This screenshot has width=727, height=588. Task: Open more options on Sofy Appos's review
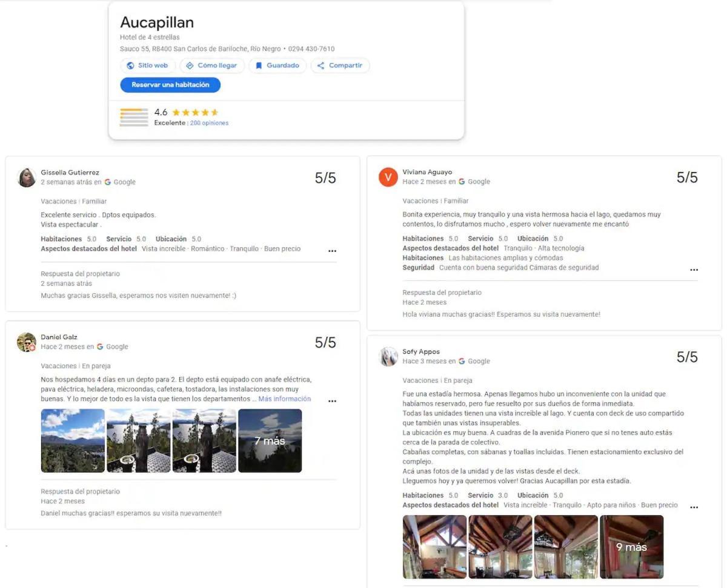pos(694,507)
